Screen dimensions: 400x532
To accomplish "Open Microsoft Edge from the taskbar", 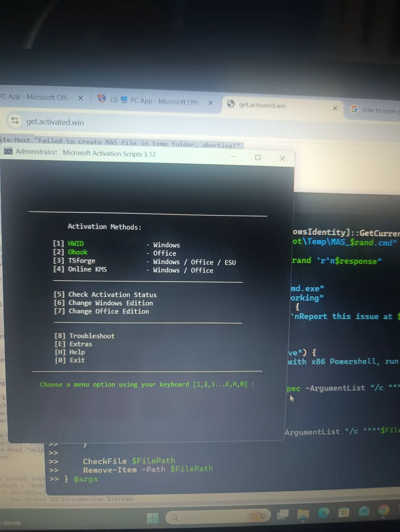I will pyautogui.click(x=324, y=513).
